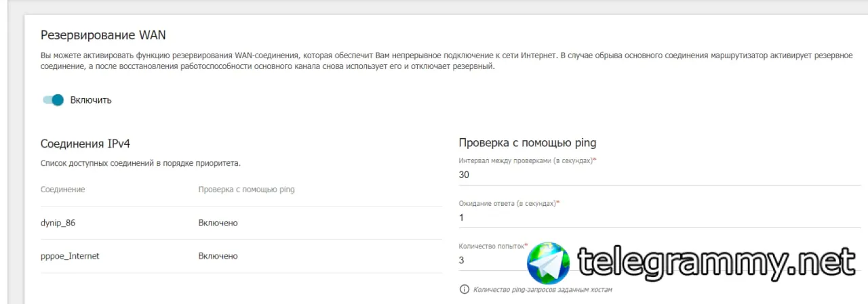This screenshot has width=868, height=304.
Task: Select the dynip_86 connection row
Action: (241, 223)
